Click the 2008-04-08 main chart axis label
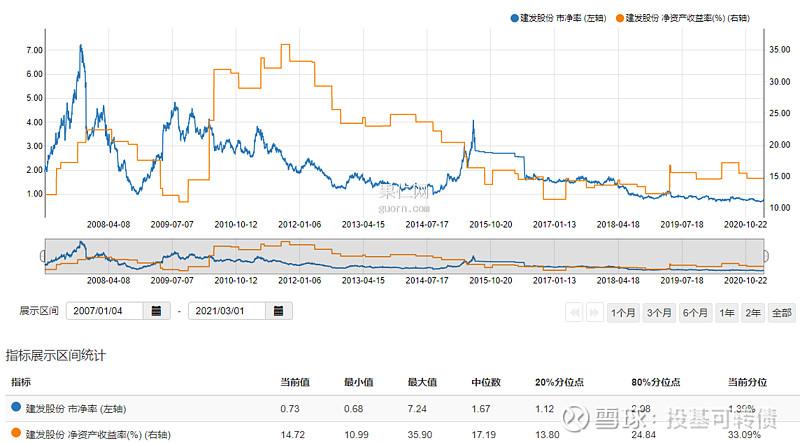The height and width of the screenshot is (443, 800). point(108,224)
